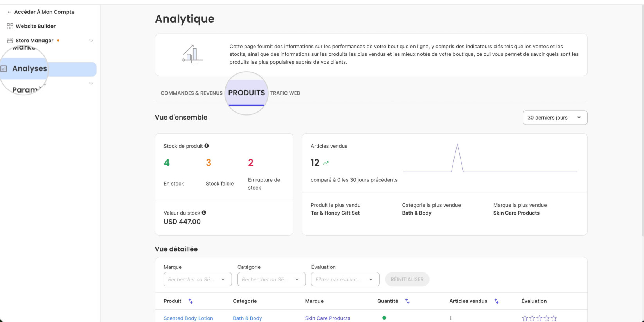
Task: Open the 30 derniers jours period dropdown
Action: coord(555,118)
